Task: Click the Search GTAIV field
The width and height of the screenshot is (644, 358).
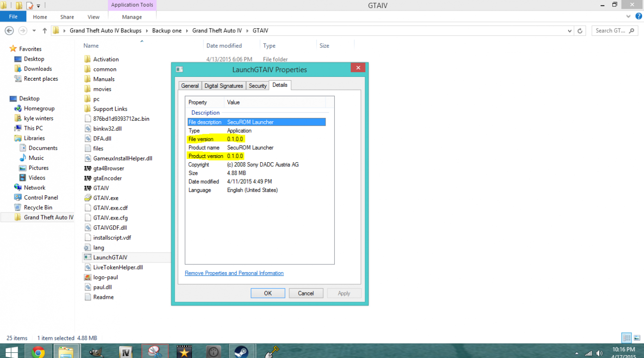Action: 615,31
